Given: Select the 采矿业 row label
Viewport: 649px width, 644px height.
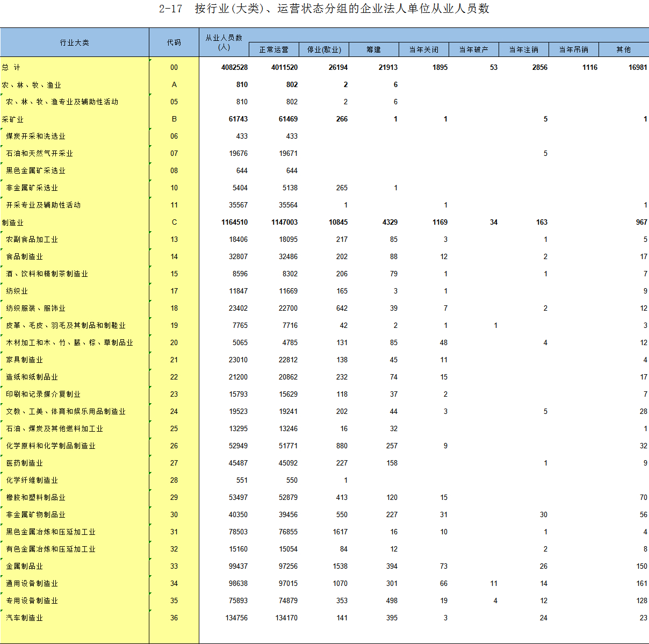Looking at the screenshot, I should [x=13, y=119].
